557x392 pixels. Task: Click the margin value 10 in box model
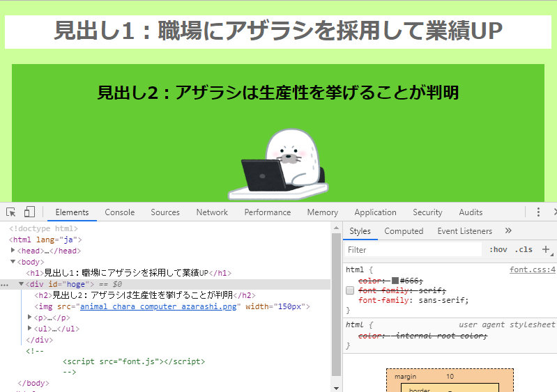point(450,377)
